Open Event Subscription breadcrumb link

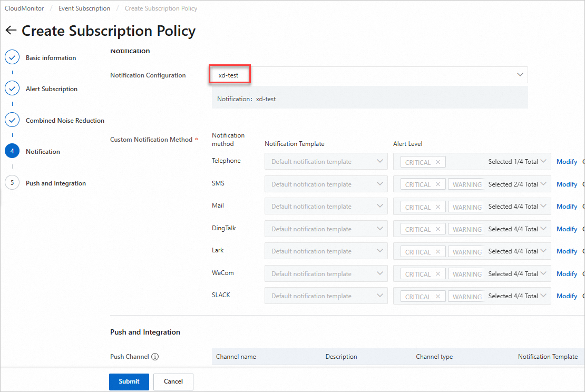(84, 8)
